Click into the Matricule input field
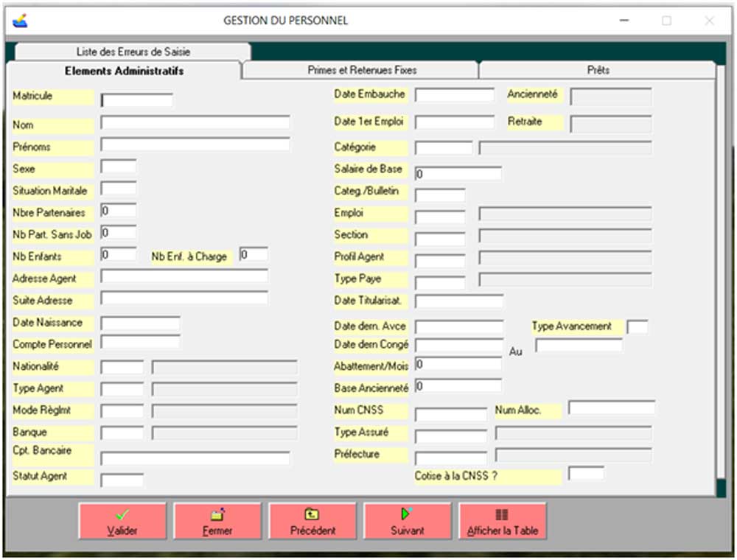 coord(137,100)
